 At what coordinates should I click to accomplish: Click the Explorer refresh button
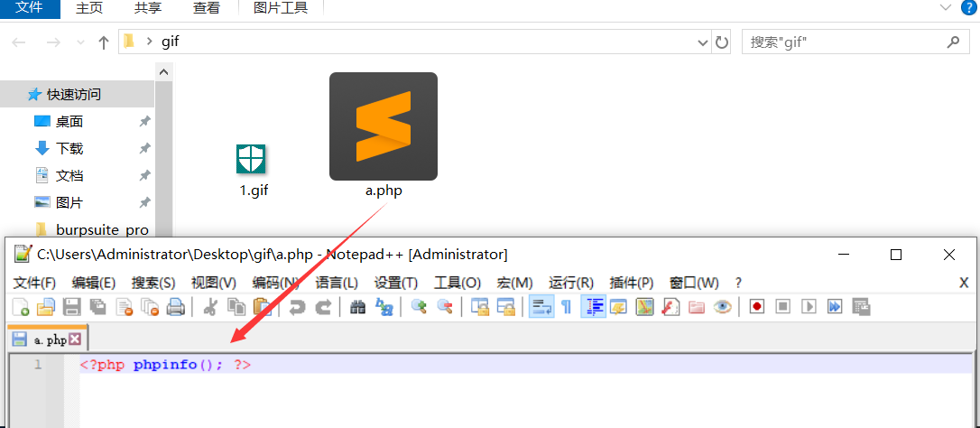click(x=722, y=42)
